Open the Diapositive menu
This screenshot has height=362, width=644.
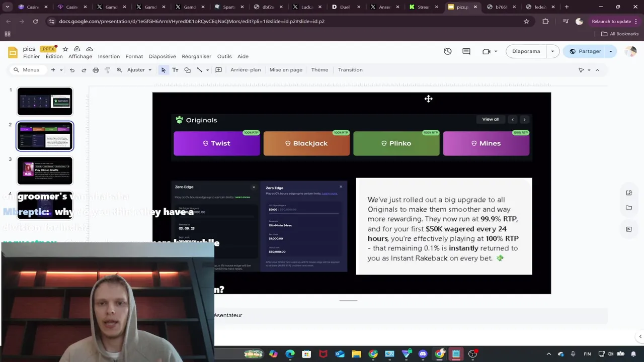tap(162, 56)
